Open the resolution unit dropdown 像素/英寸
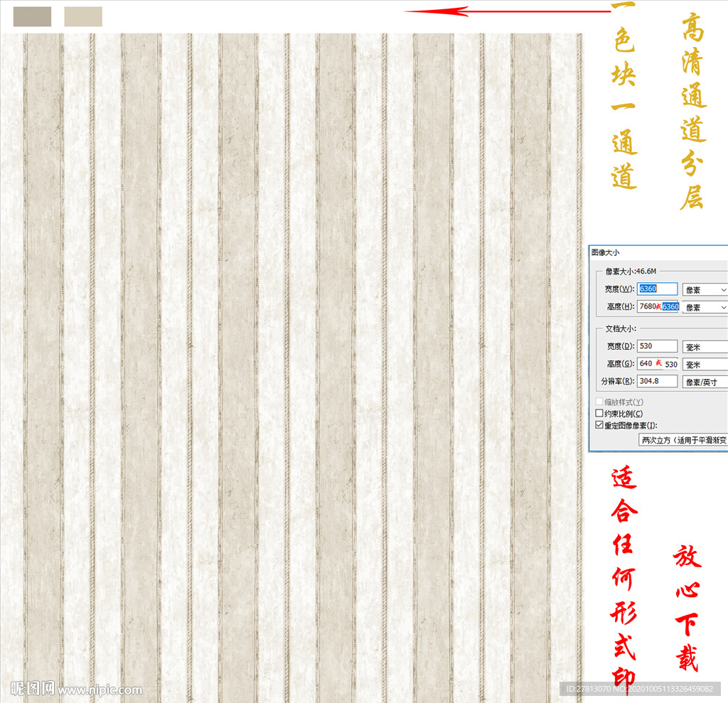728x703 pixels. [x=705, y=382]
